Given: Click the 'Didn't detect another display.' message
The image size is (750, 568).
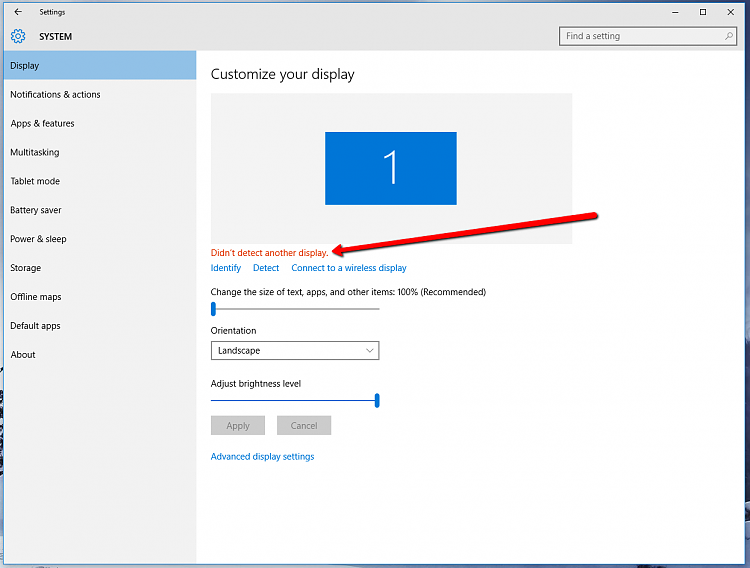Looking at the screenshot, I should [269, 253].
